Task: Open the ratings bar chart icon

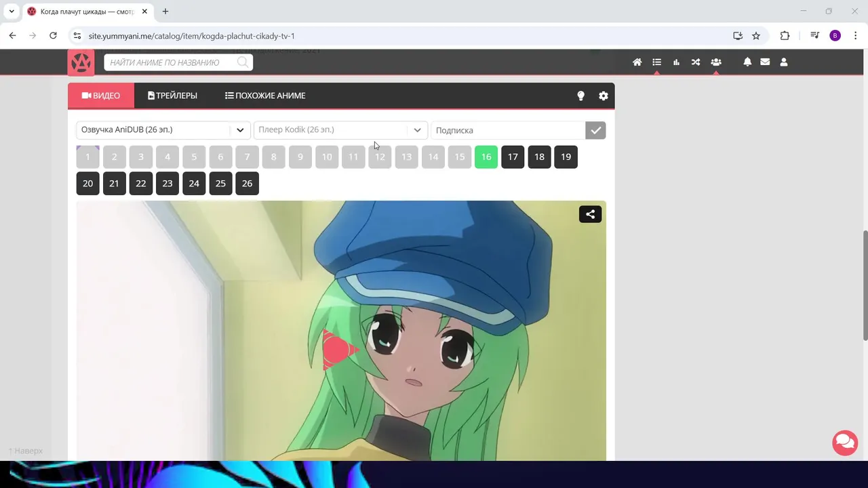Action: [x=676, y=62]
